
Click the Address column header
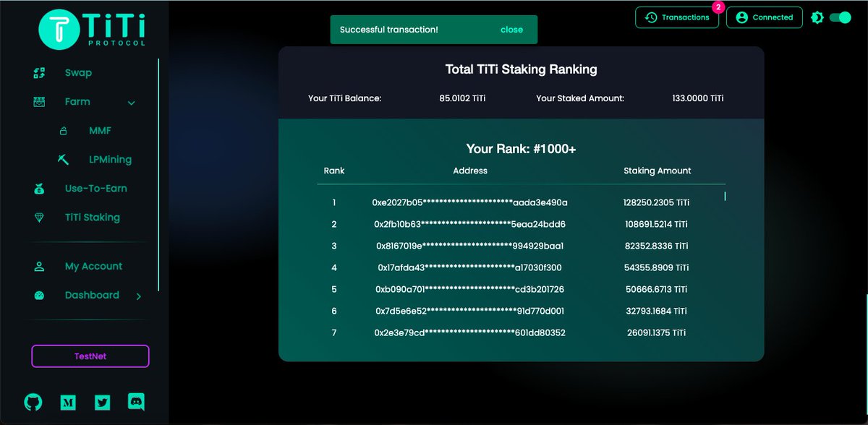(x=470, y=171)
